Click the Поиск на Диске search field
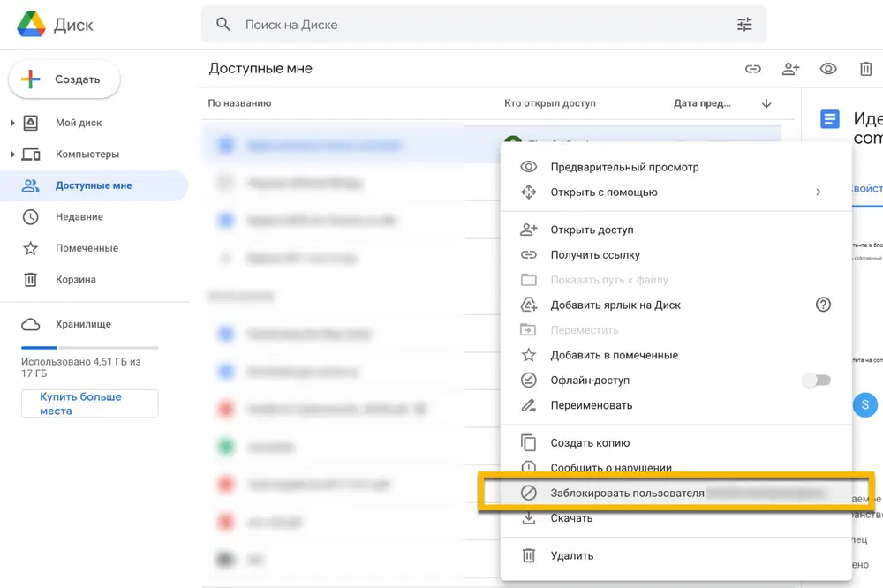Image resolution: width=883 pixels, height=588 pixels. 477,25
